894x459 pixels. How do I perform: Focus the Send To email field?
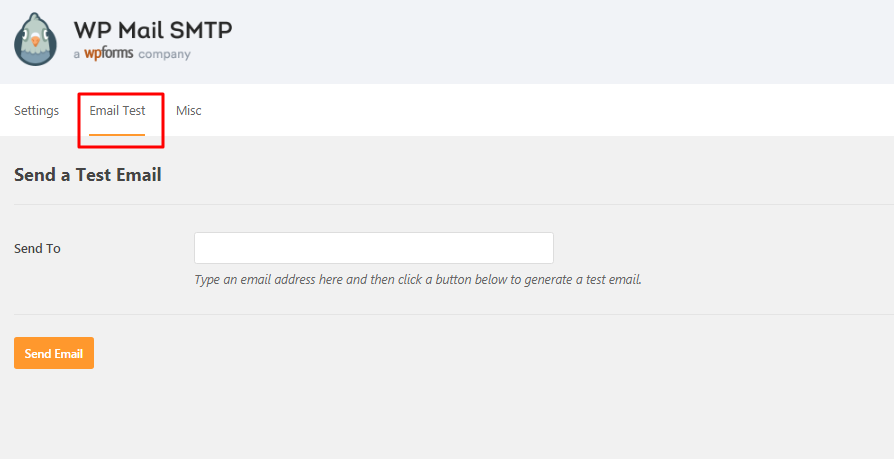pos(373,248)
